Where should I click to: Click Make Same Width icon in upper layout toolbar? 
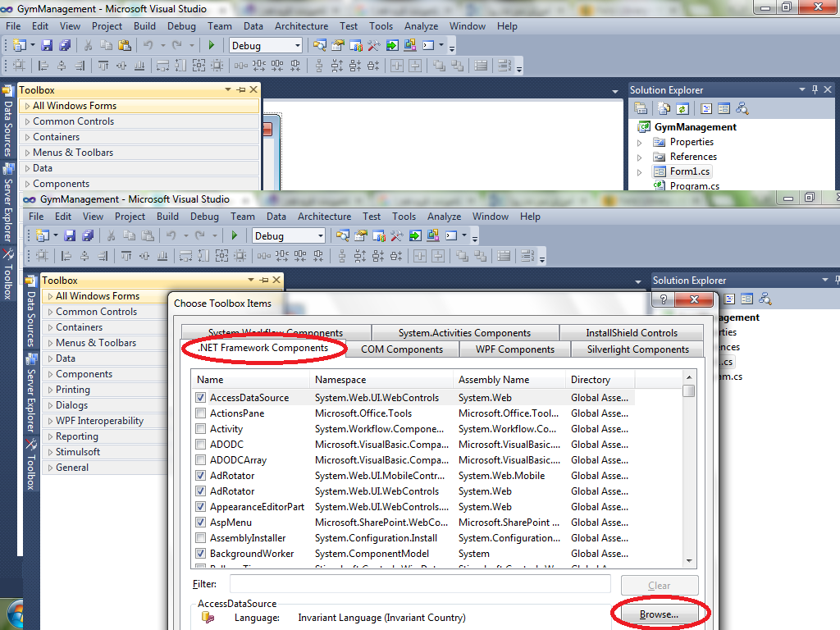pos(163,66)
